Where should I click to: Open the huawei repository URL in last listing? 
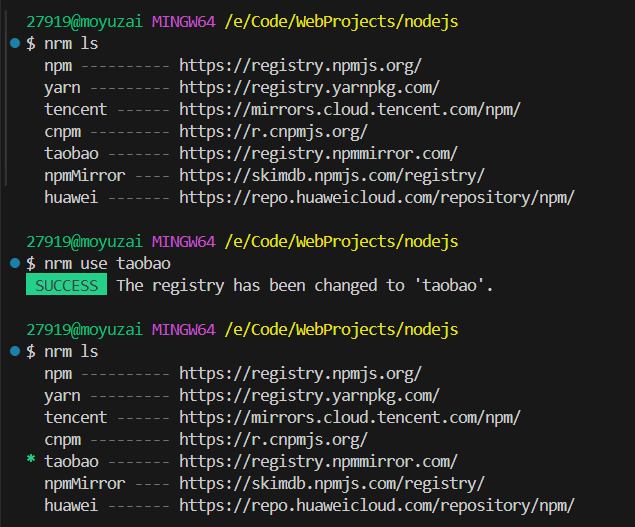pos(377,506)
